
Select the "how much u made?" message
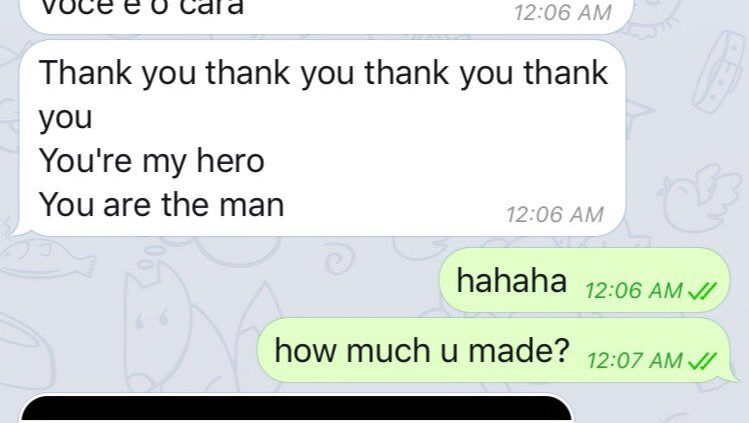point(495,350)
